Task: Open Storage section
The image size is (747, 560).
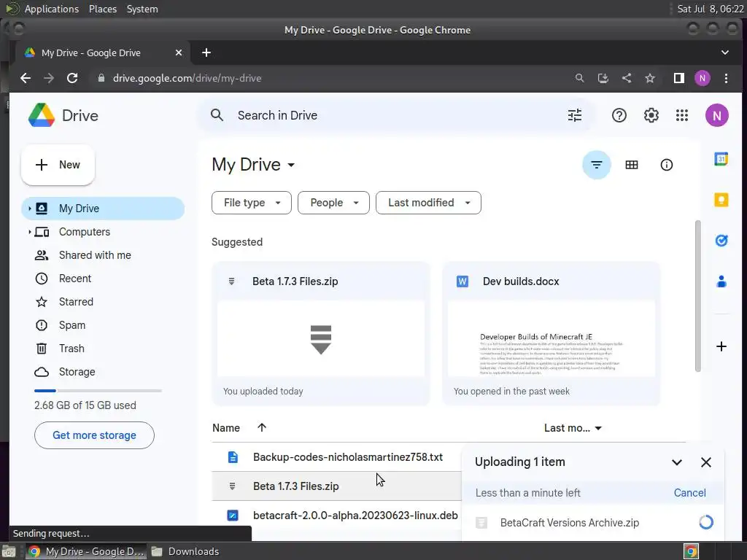Action: coord(103,372)
